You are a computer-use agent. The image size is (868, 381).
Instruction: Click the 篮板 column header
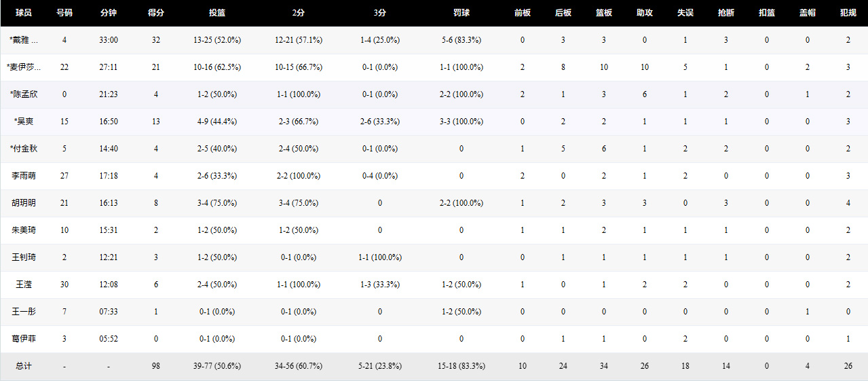click(x=604, y=13)
